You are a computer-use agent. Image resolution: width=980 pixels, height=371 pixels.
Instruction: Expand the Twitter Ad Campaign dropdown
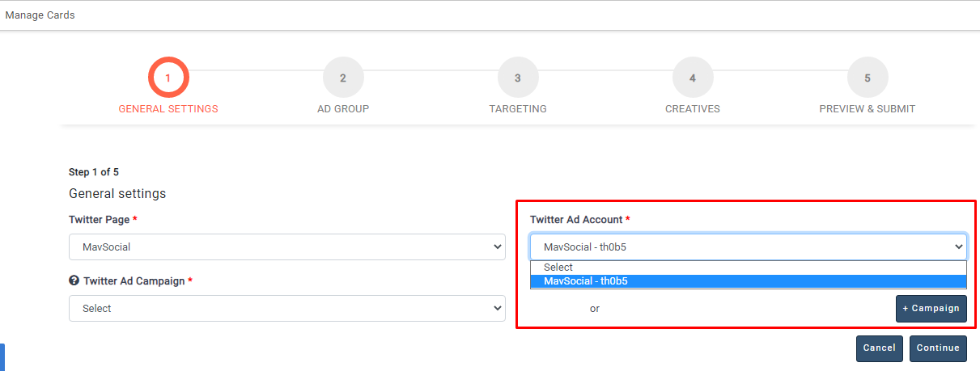pos(286,308)
